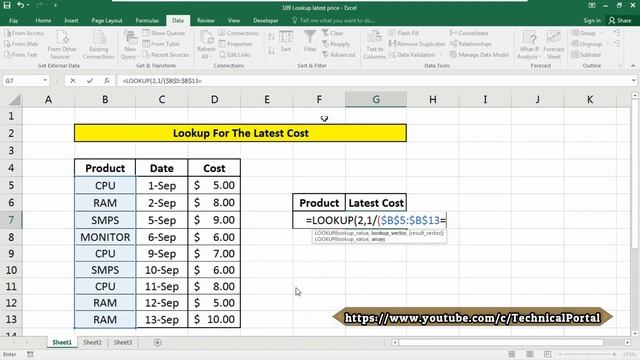Viewport: 640px width, 360px height.
Task: Open the Name Box dropdown arrow
Action: [x=45, y=81]
